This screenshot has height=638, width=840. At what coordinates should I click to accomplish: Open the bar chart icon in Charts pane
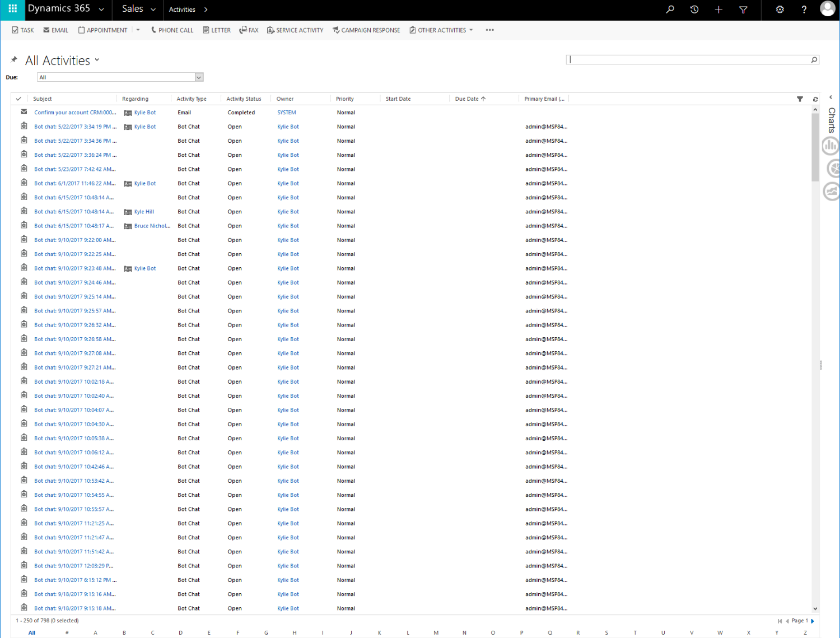click(830, 146)
